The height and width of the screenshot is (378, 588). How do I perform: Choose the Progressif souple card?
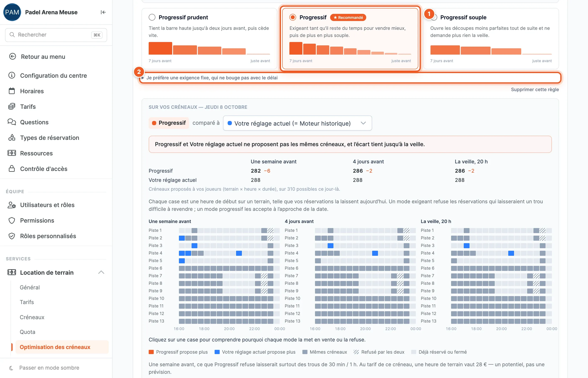491,39
